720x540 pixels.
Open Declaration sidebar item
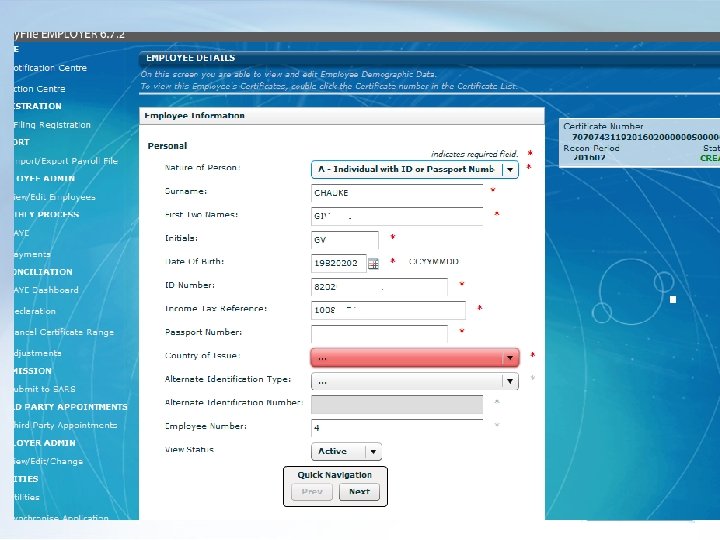pos(34,311)
